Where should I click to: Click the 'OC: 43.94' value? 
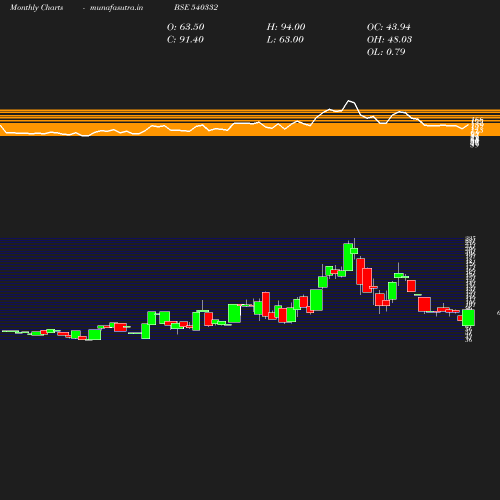tap(389, 27)
